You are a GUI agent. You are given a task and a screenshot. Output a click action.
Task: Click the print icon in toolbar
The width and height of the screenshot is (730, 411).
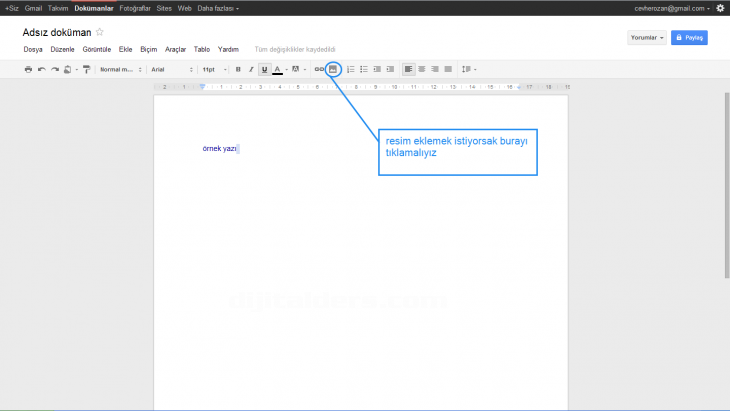coord(28,69)
